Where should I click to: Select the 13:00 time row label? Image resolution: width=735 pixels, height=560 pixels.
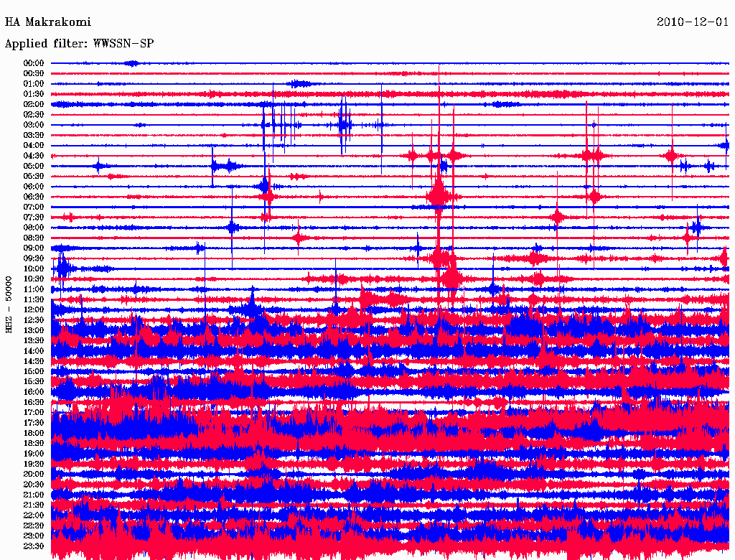34,330
